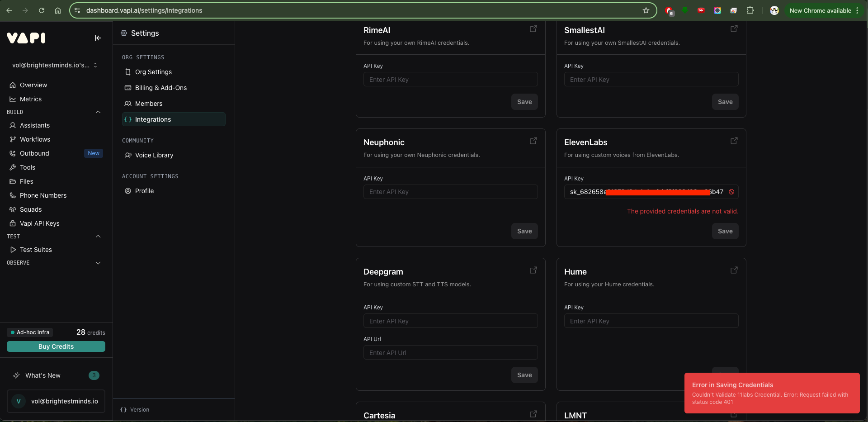Viewport: 868px width, 422px height.
Task: Open Voice Library under Community
Action: coord(153,155)
